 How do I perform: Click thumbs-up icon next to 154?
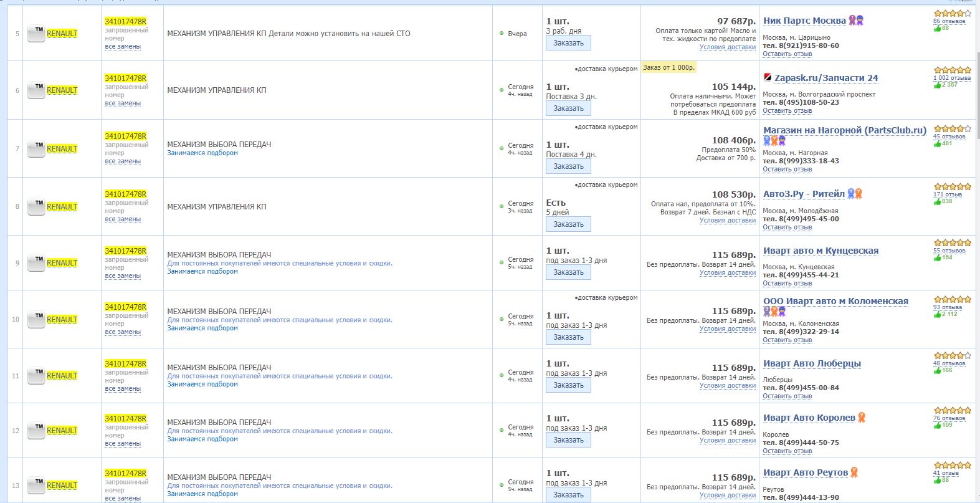coord(937,257)
